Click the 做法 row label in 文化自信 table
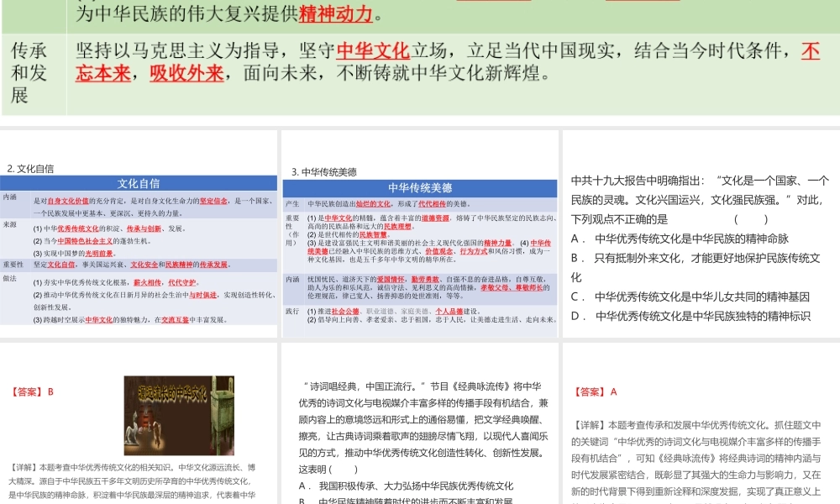The height and width of the screenshot is (504, 840). click(9, 279)
